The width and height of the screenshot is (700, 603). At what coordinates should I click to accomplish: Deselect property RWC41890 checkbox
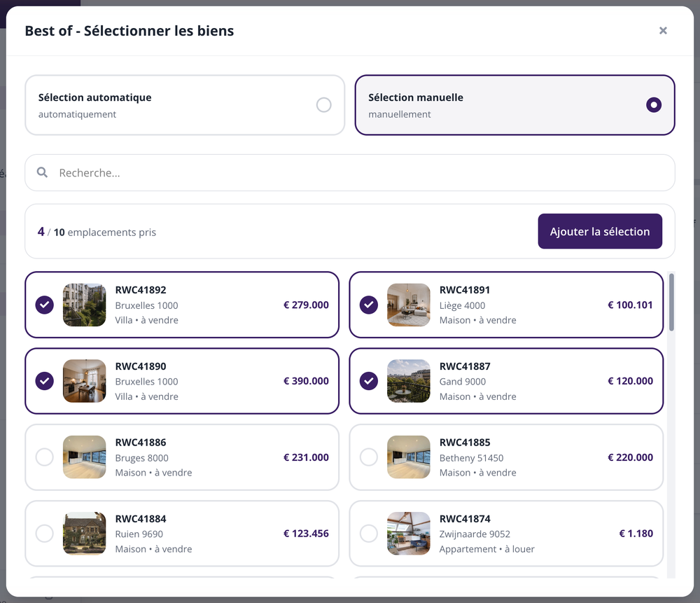tap(45, 381)
